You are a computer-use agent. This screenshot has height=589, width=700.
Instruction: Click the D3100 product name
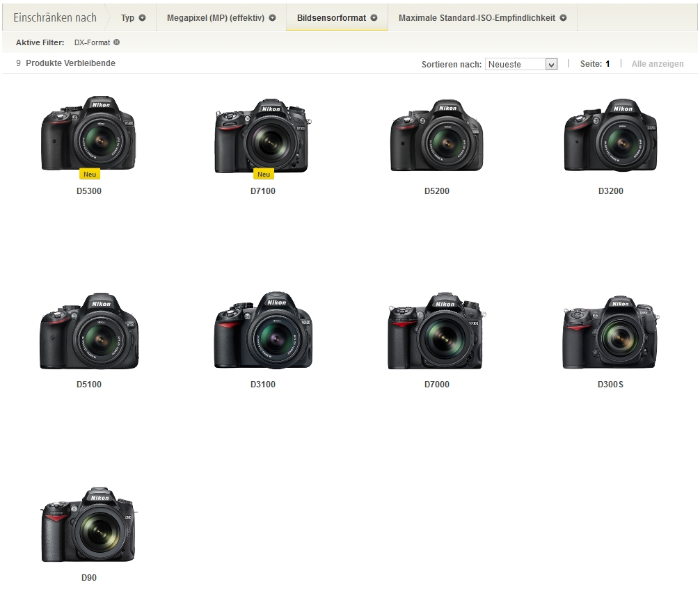point(263,384)
